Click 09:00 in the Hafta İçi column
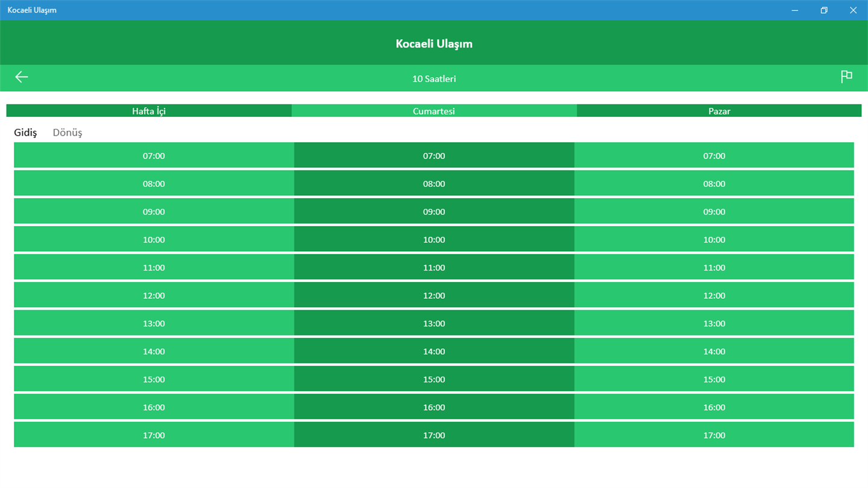The image size is (868, 488). [154, 211]
